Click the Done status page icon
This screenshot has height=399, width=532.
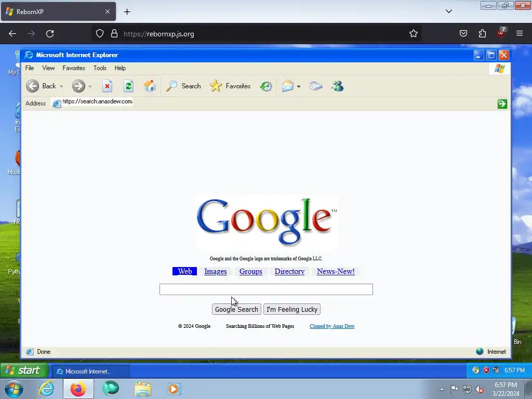30,352
